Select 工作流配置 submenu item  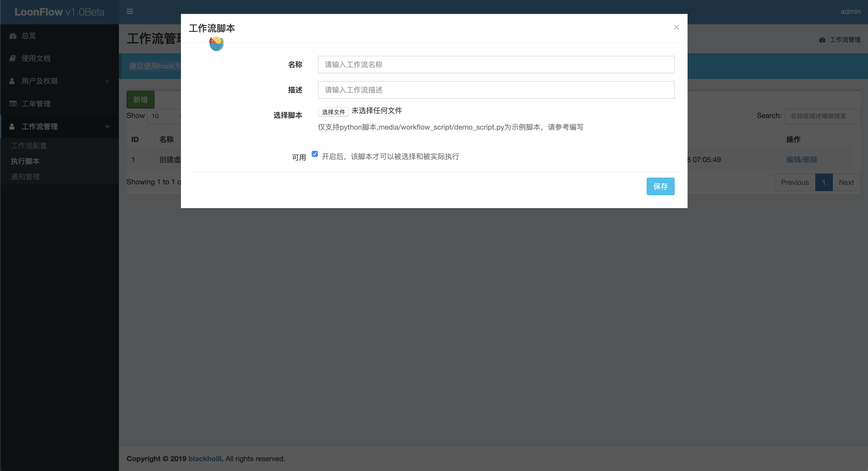click(x=29, y=146)
